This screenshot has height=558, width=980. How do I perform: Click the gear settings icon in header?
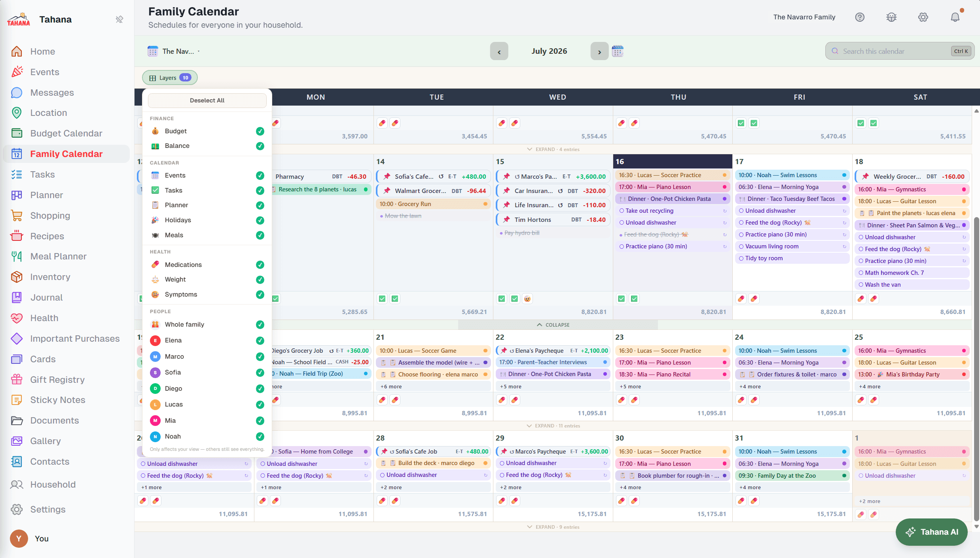[x=923, y=17]
